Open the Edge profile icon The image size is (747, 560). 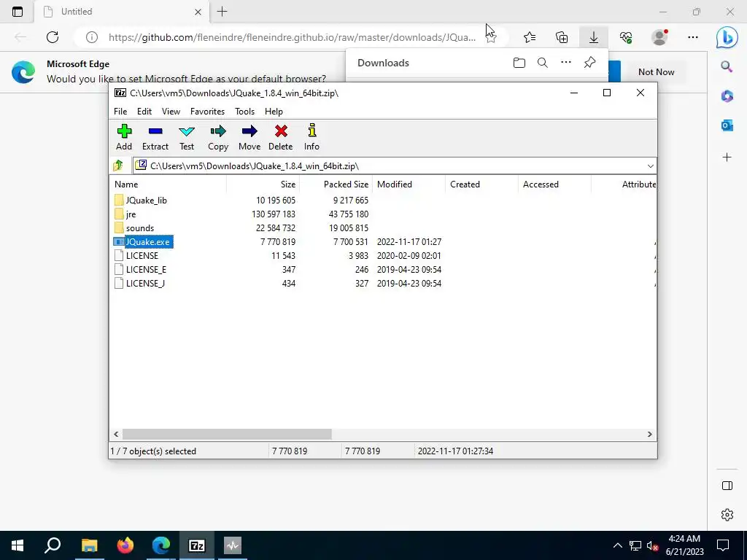(659, 37)
